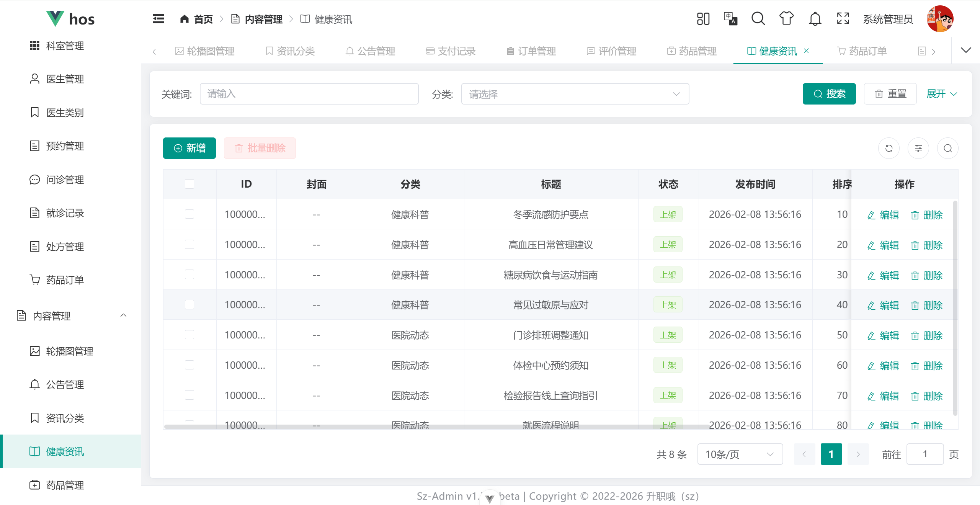Collapse the sidebar menu hamburger icon
This screenshot has height=505, width=980.
158,19
